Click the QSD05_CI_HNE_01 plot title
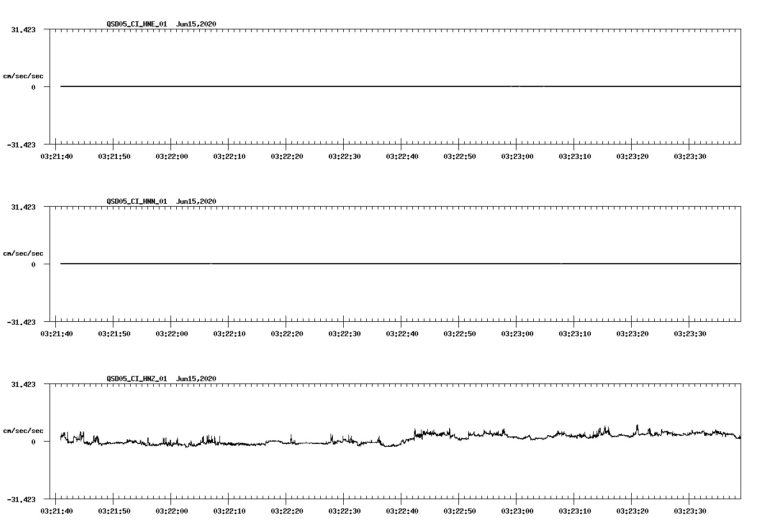This screenshot has width=782, height=532. (x=161, y=24)
